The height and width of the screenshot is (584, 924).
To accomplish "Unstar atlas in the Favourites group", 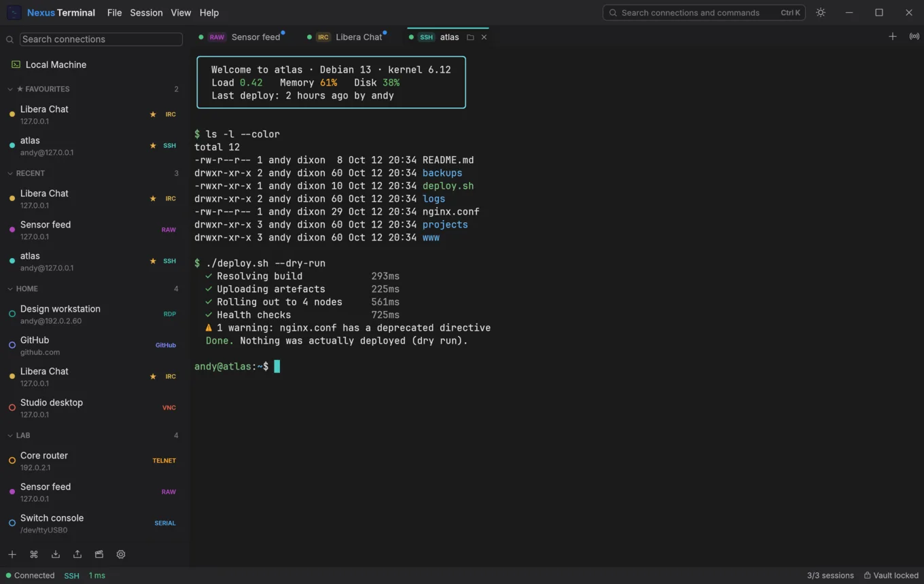I will pyautogui.click(x=153, y=145).
